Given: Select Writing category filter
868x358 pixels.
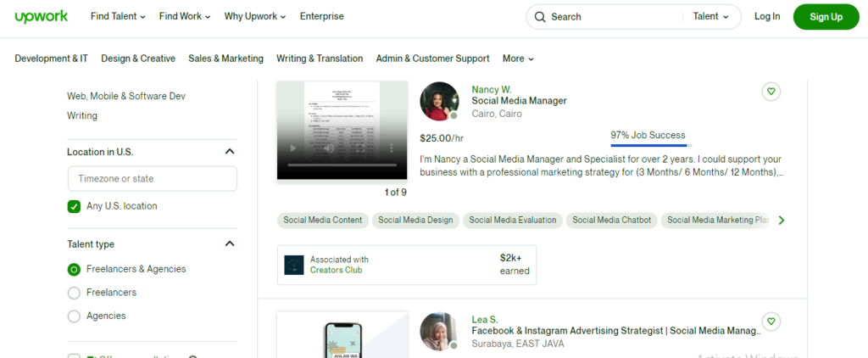Looking at the screenshot, I should tap(82, 116).
